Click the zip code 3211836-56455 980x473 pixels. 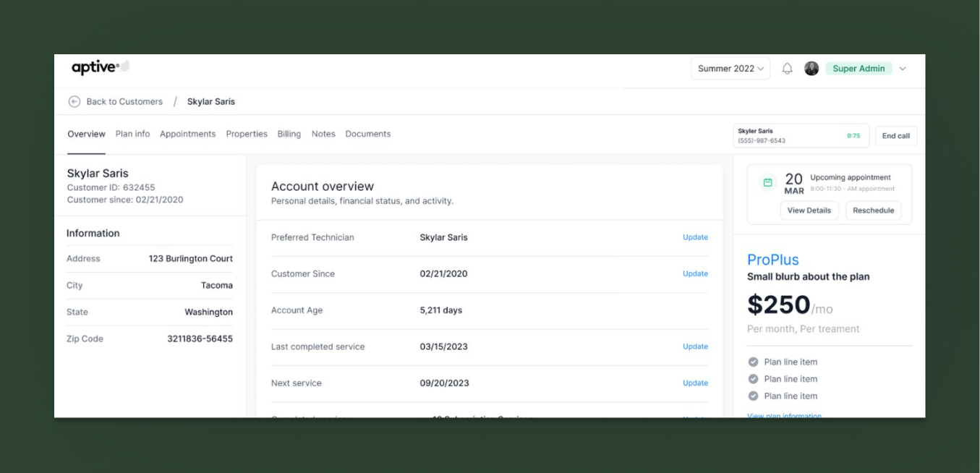coord(200,338)
